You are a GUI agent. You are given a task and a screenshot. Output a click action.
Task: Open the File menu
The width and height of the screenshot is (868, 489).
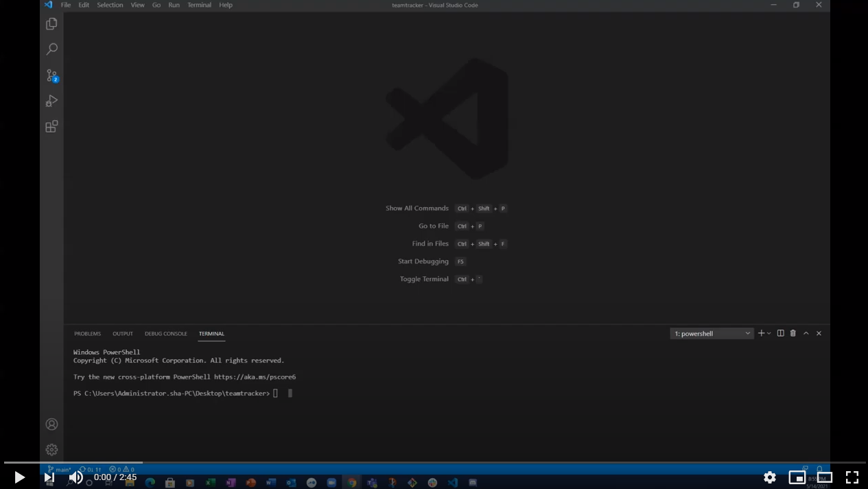(x=66, y=5)
